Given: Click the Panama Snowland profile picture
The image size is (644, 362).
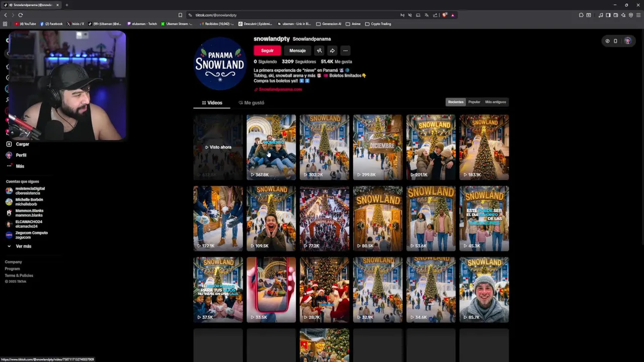Looking at the screenshot, I should click(x=220, y=63).
